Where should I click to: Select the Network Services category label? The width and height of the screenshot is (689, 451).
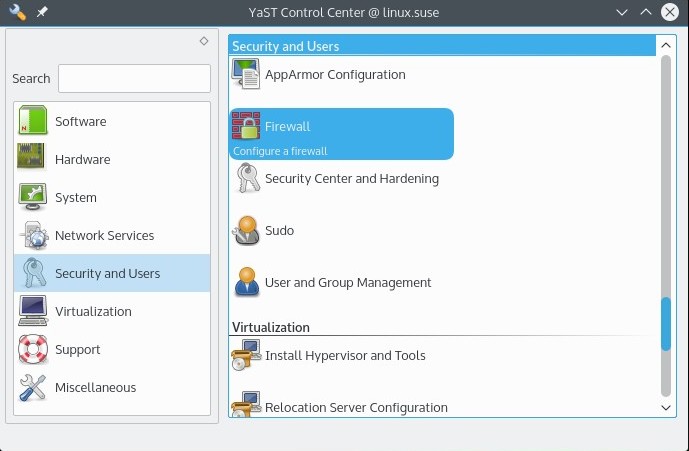click(x=105, y=235)
